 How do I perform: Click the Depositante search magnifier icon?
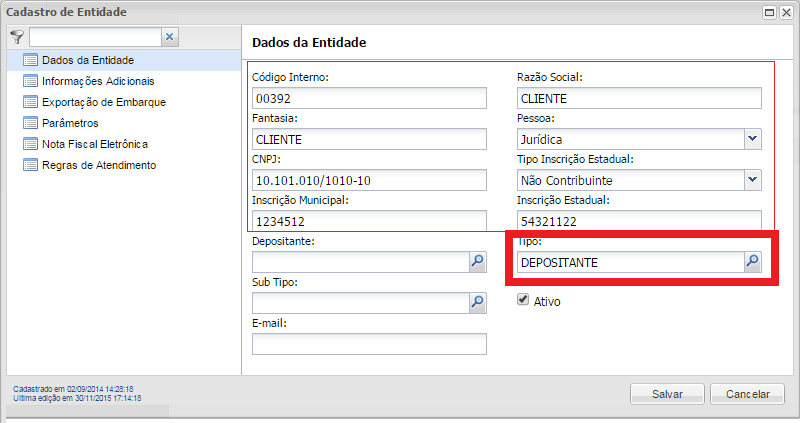coord(477,262)
